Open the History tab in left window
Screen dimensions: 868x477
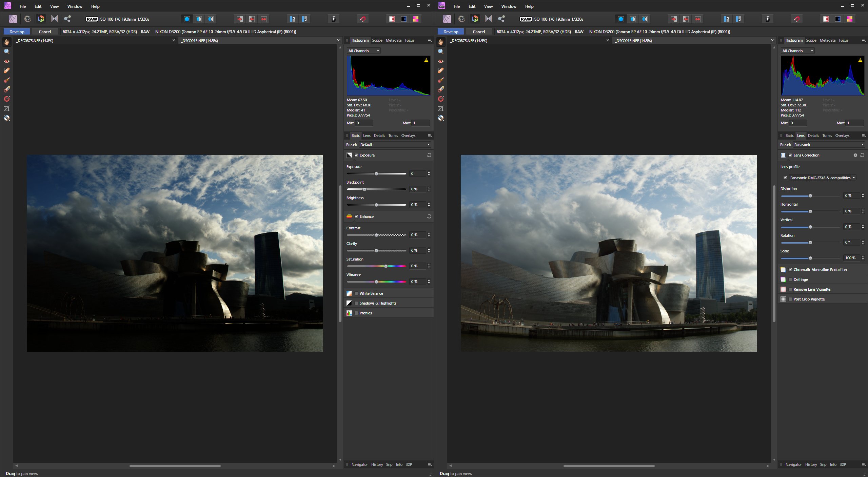[377, 464]
